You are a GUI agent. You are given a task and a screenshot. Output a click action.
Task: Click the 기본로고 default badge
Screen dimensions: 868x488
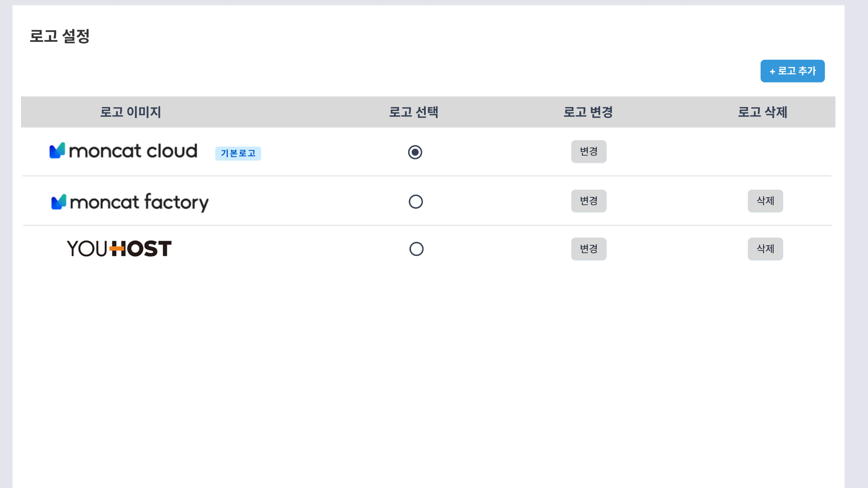coord(238,154)
